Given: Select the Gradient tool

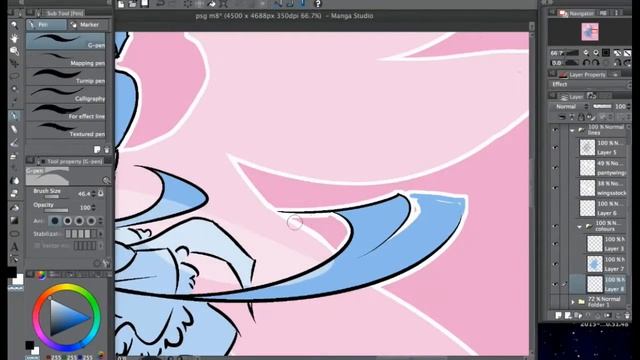Looking at the screenshot, I should tap(14, 220).
